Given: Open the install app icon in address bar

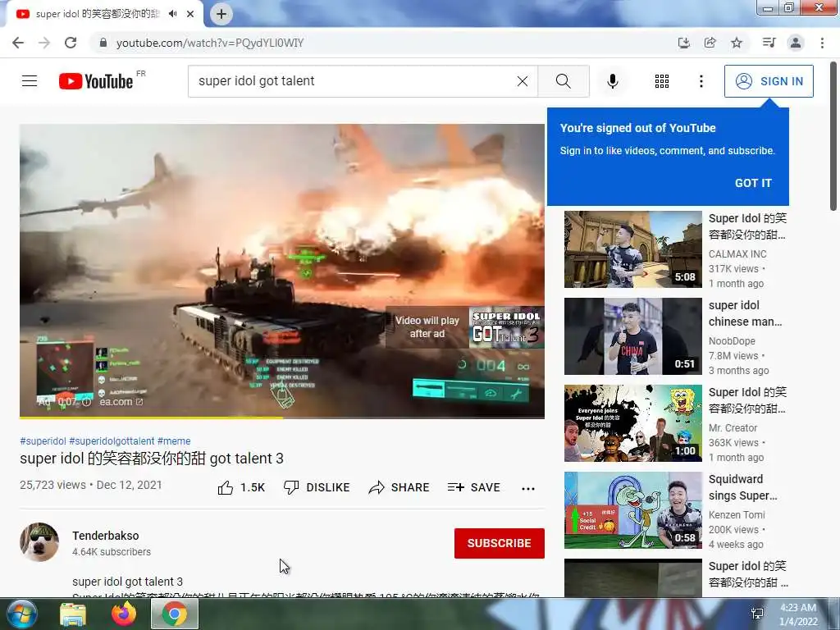Looking at the screenshot, I should 683,43.
